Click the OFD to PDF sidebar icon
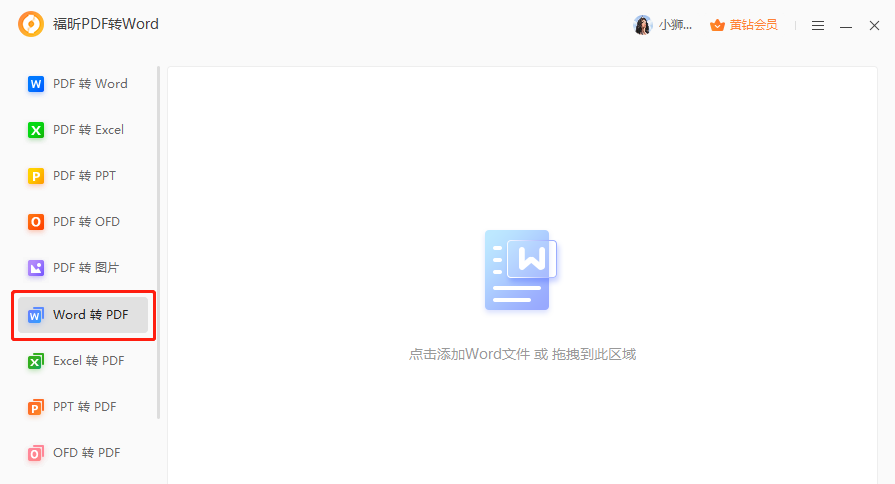This screenshot has height=484, width=895. click(x=36, y=453)
